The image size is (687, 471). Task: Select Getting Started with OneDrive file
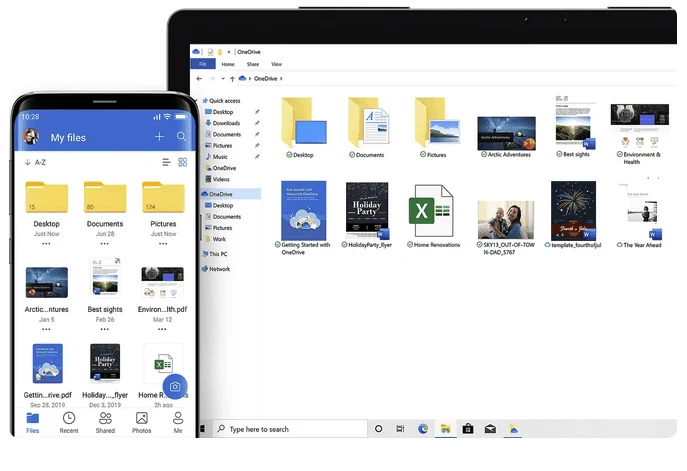tap(303, 218)
